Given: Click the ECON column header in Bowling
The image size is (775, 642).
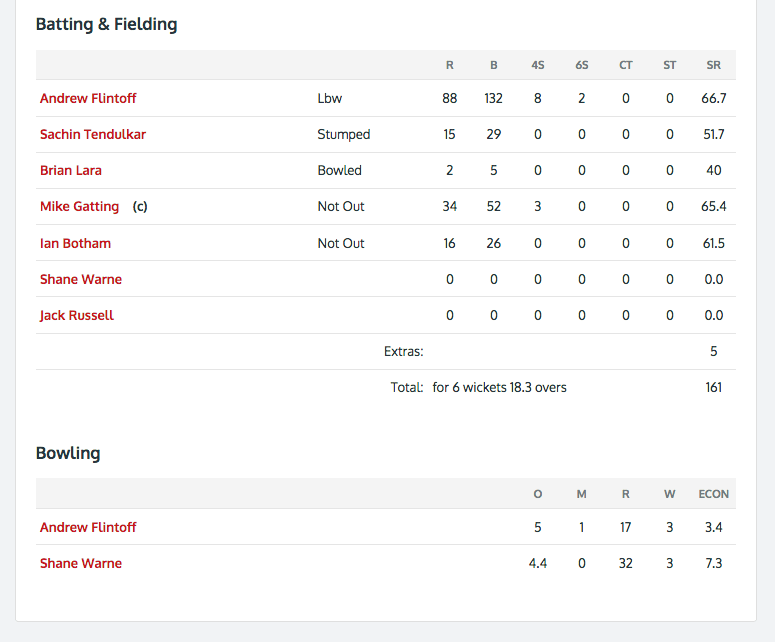Looking at the screenshot, I should (713, 494).
